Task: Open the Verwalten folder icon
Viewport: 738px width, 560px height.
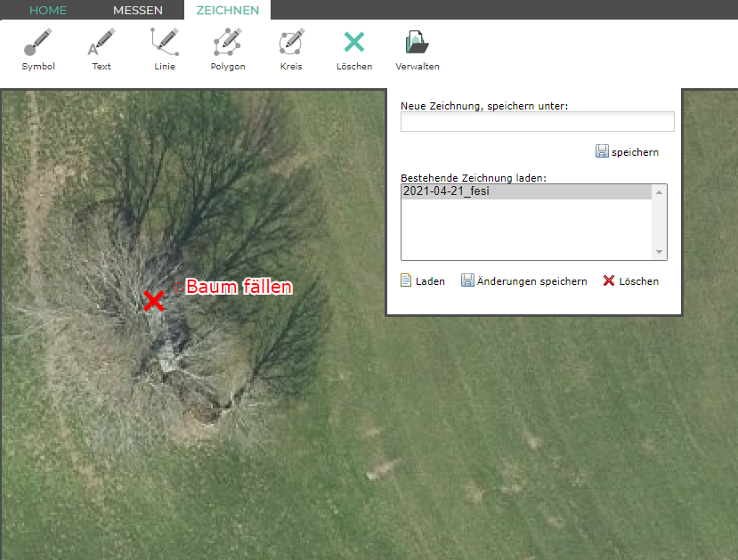Action: click(x=417, y=44)
